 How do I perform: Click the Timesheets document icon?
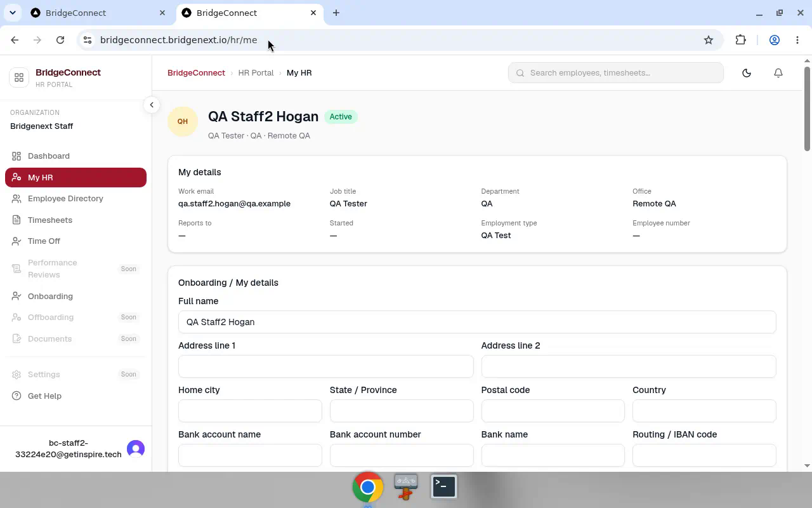(x=16, y=220)
